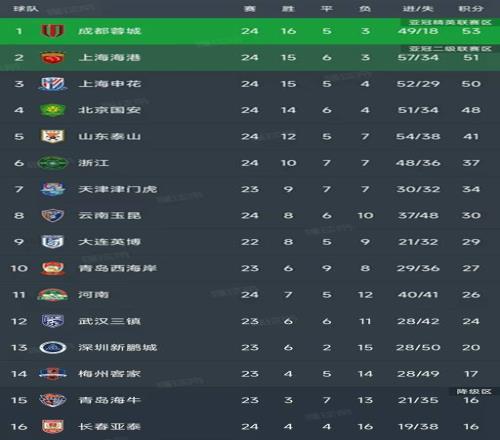Select the 上海申花 team crest
This screenshot has width=500, height=440.
52,84
